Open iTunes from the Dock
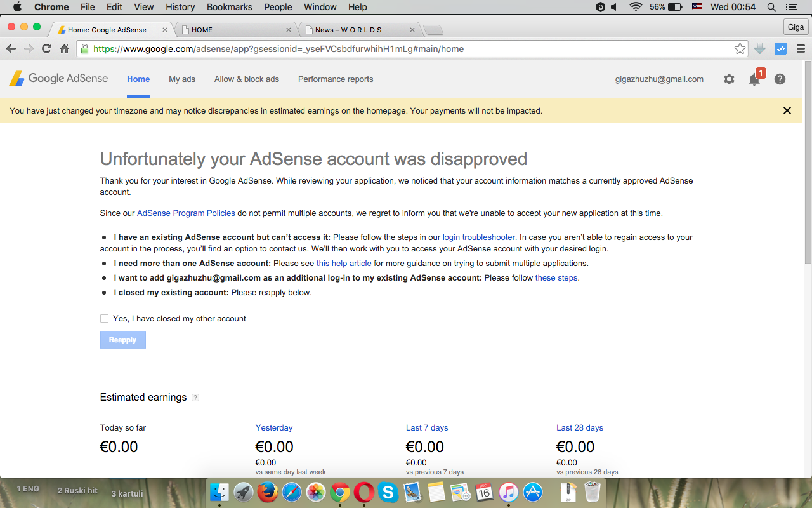This screenshot has width=812, height=508. [x=509, y=491]
